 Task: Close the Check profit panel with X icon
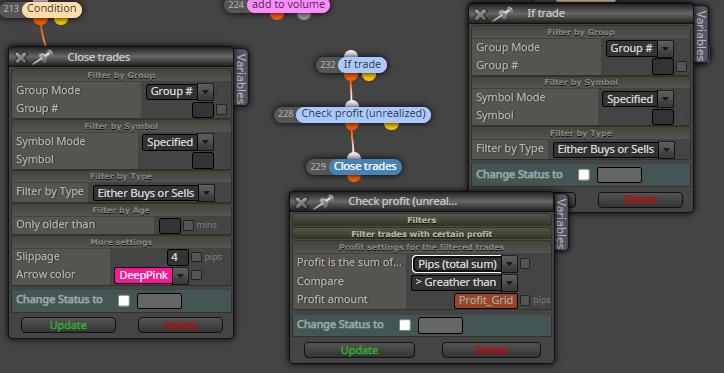click(301, 202)
